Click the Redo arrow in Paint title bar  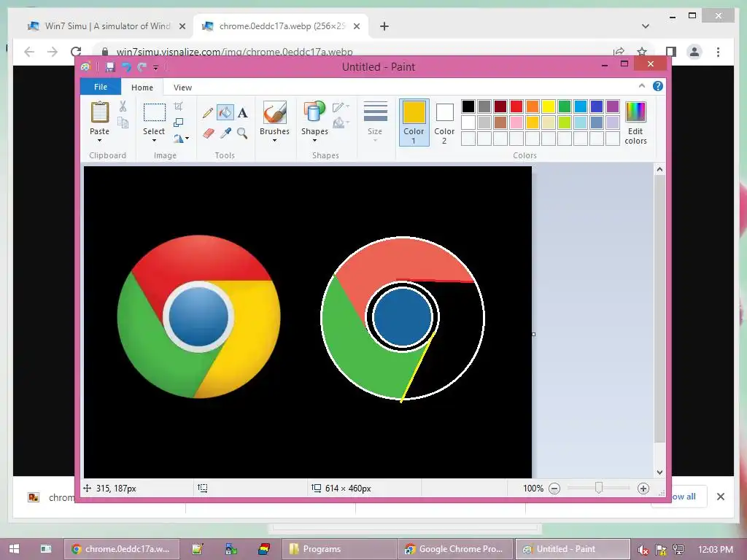[x=142, y=67]
